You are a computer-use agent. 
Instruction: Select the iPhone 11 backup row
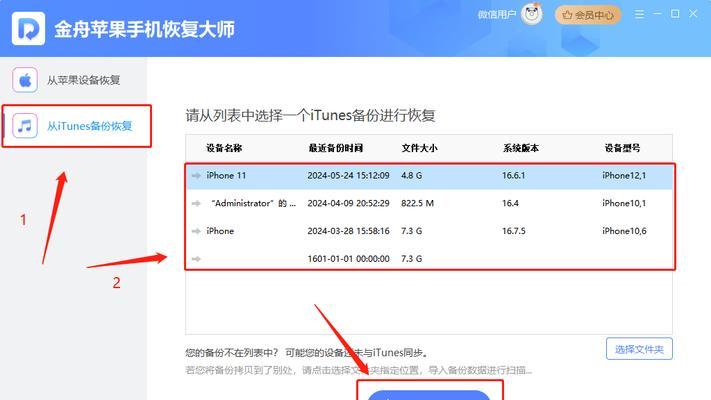(429, 176)
